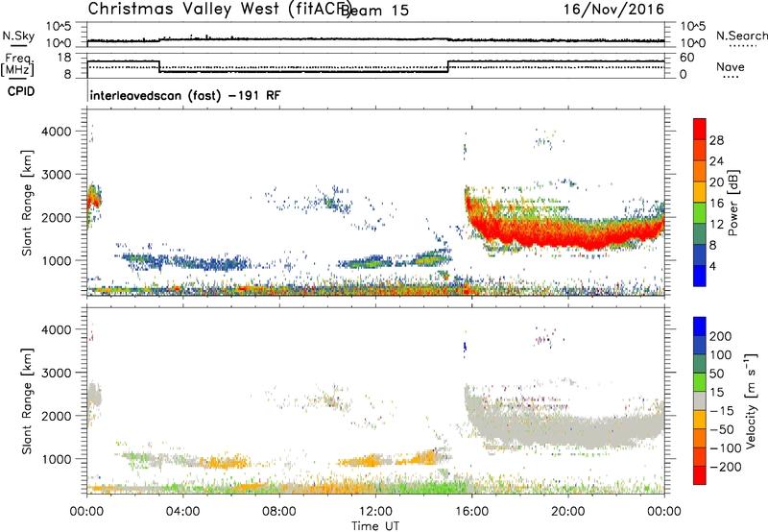Click the '28' label on the power colorbar
Viewport: 768px width, 532px height.
(x=716, y=140)
